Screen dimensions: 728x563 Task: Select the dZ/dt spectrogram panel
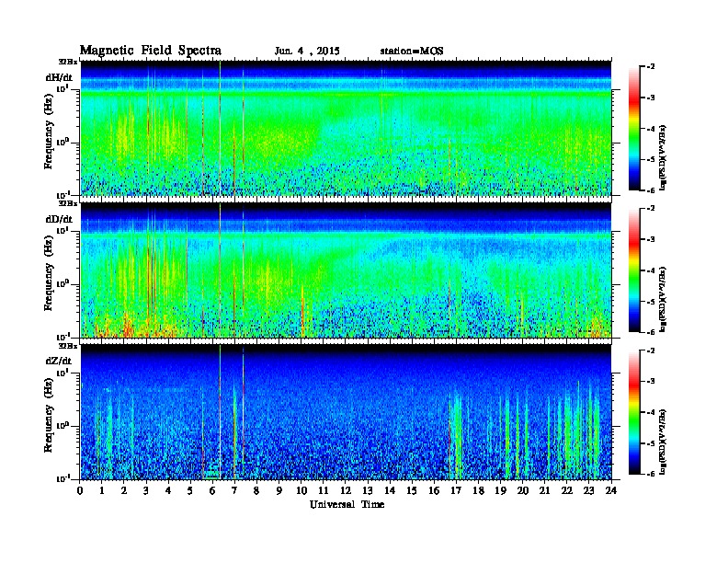pyautogui.click(x=346, y=412)
